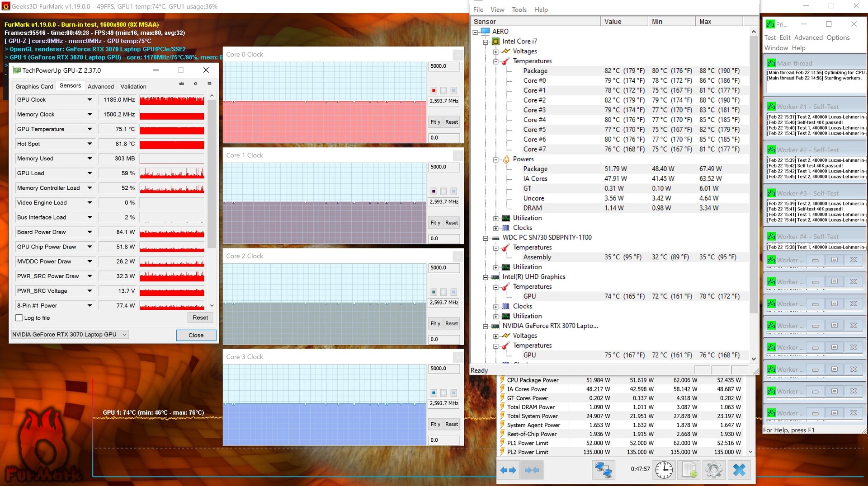Click the GPU-Z refresh sensors icon

pyautogui.click(x=196, y=84)
